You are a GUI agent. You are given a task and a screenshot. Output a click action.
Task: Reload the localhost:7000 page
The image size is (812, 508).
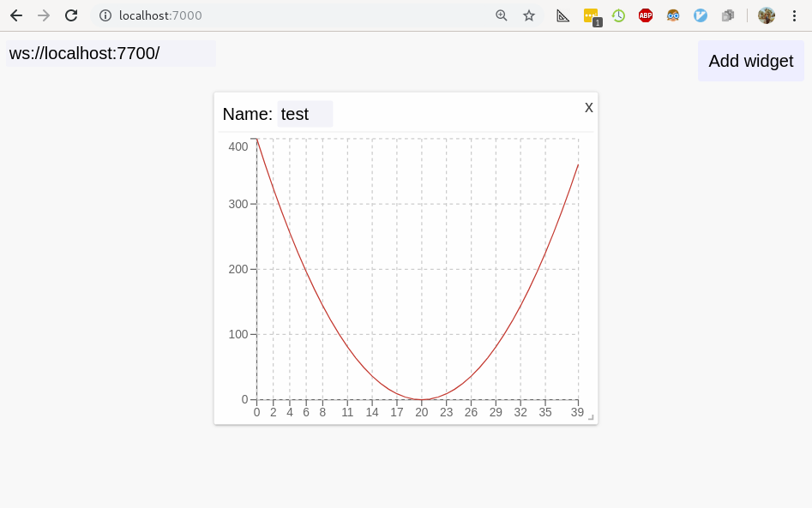71,15
